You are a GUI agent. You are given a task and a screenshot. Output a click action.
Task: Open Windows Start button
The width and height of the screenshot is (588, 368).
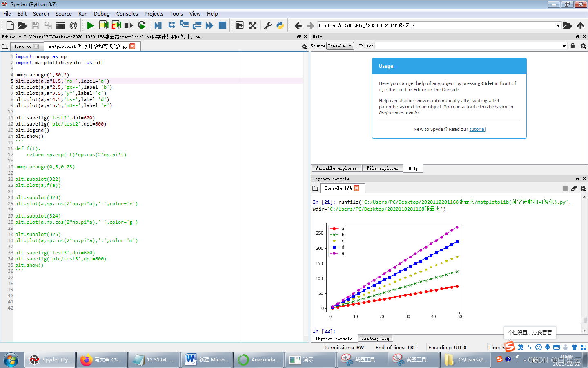pos(11,360)
